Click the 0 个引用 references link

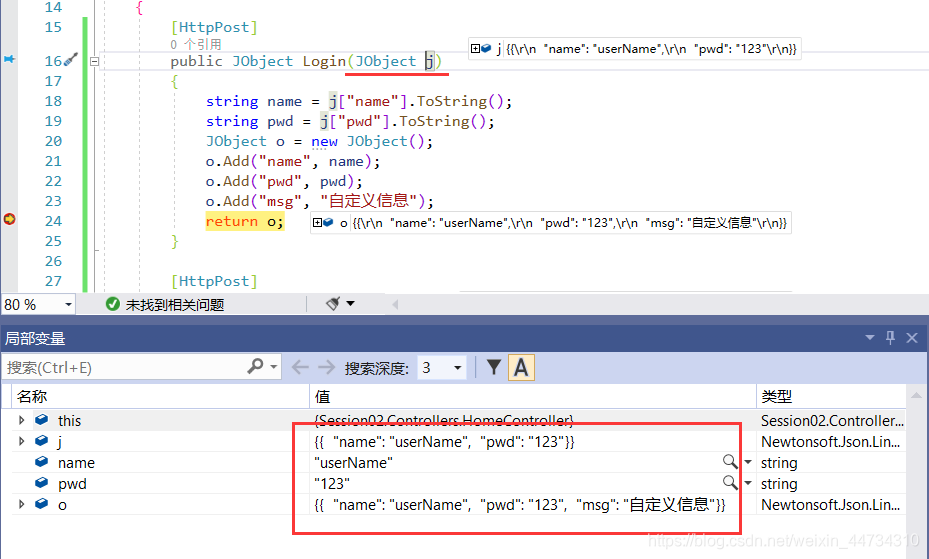click(196, 44)
